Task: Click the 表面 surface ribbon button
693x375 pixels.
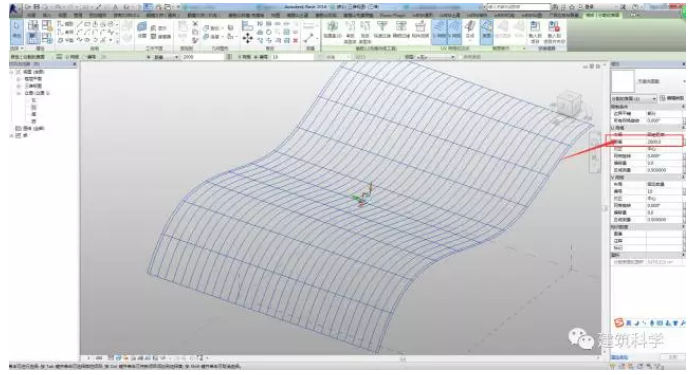Action: tap(486, 31)
